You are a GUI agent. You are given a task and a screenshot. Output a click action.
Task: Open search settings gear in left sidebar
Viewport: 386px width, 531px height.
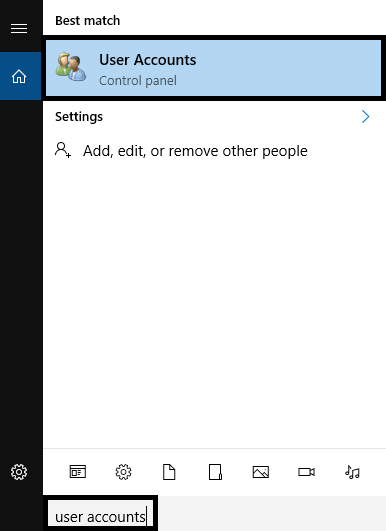(x=19, y=472)
